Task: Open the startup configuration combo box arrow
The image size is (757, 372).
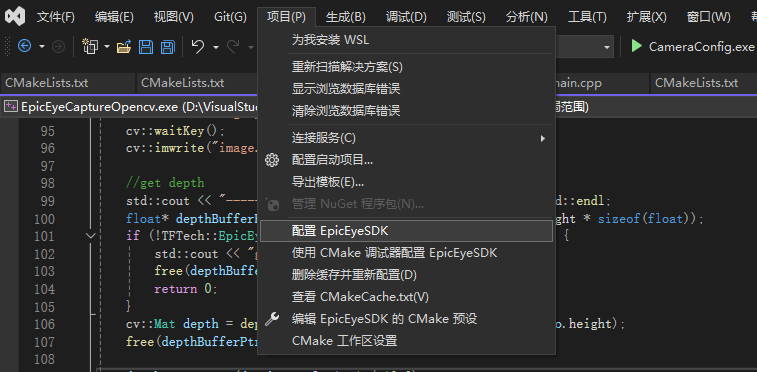Action: tap(607, 47)
